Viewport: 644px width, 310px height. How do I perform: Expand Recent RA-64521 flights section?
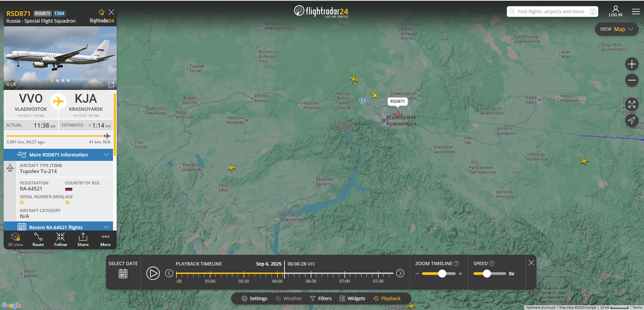tap(59, 227)
